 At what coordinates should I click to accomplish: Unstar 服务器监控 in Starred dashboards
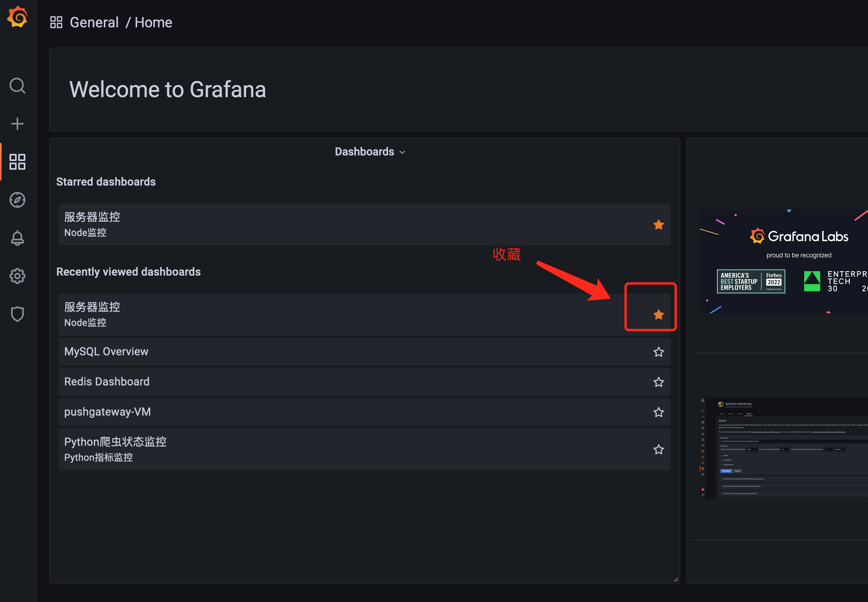click(x=659, y=225)
